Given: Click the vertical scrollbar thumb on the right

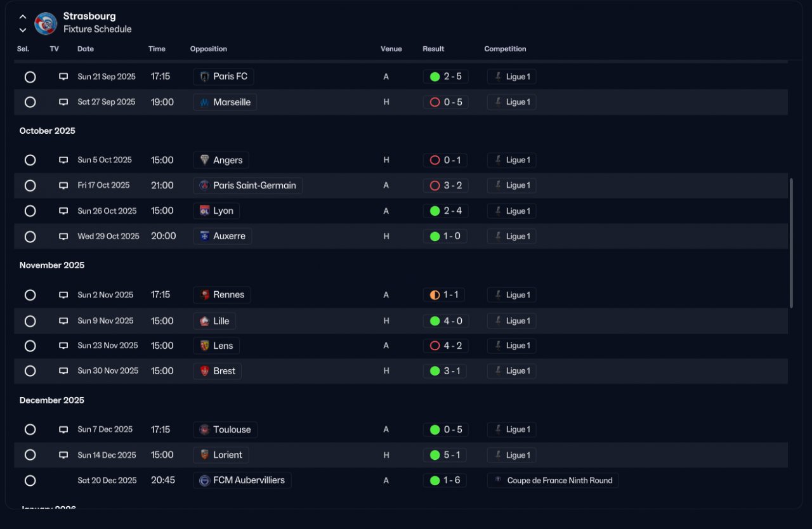Looking at the screenshot, I should point(791,243).
